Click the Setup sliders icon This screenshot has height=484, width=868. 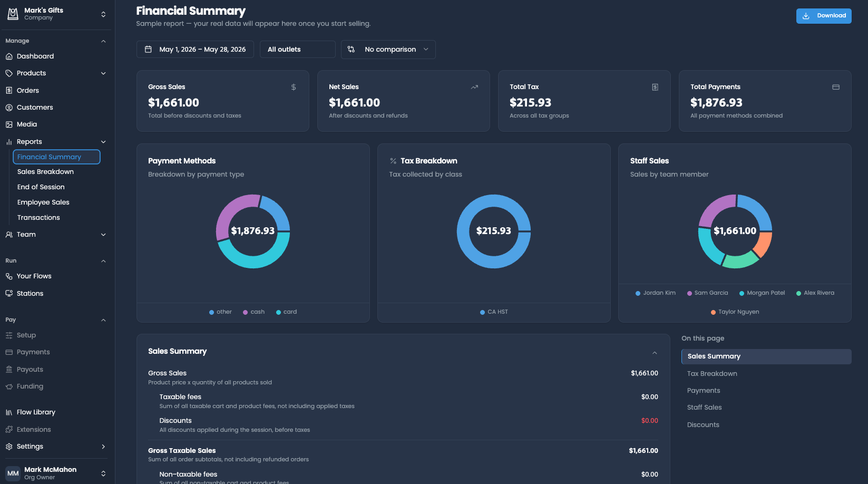pyautogui.click(x=9, y=335)
